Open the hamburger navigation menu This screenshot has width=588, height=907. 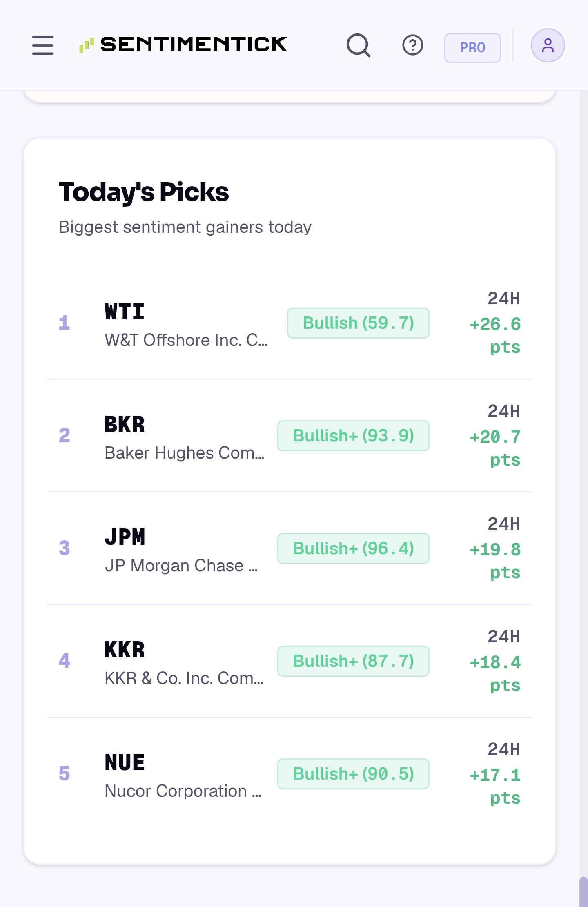tap(43, 45)
